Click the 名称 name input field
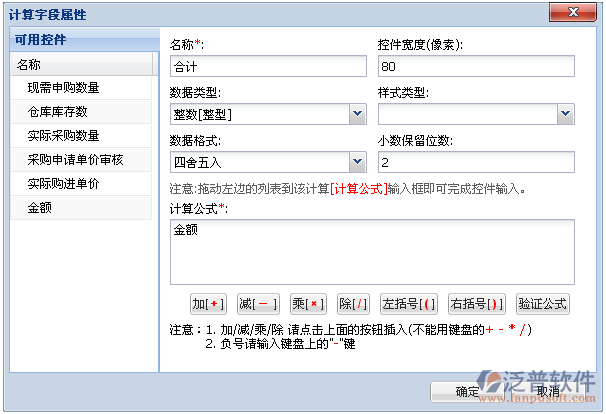Image resolution: width=606 pixels, height=414 pixels. [x=267, y=66]
